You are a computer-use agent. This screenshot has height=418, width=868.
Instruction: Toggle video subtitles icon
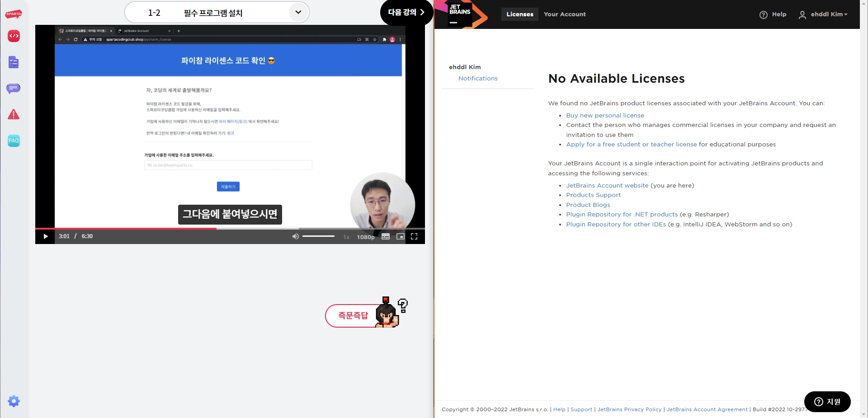pos(386,236)
